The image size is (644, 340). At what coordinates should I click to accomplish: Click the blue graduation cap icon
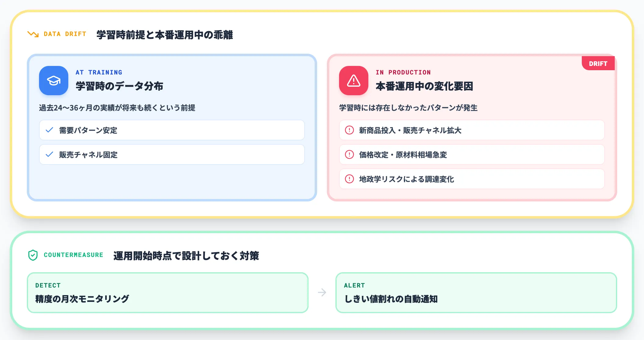[x=54, y=81]
